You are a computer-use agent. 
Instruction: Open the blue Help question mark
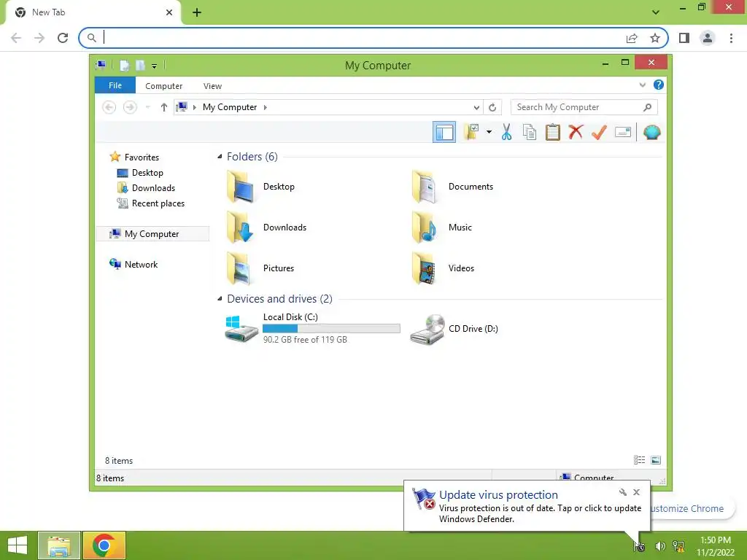(x=659, y=85)
